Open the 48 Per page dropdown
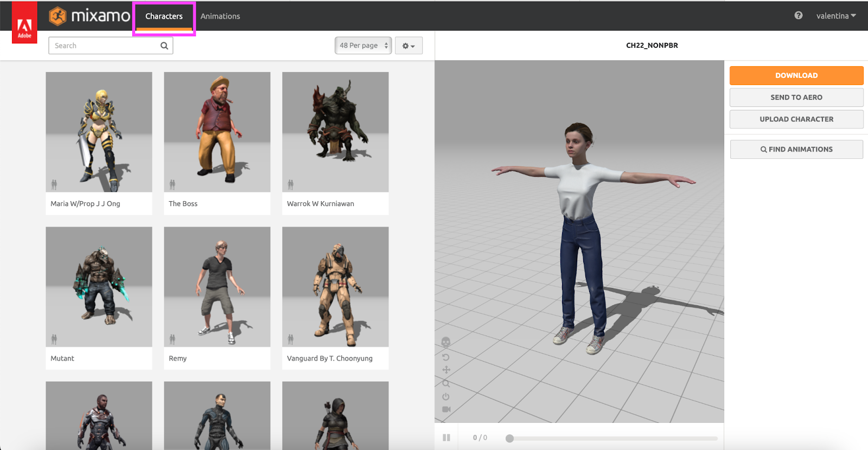868x450 pixels. [x=363, y=46]
